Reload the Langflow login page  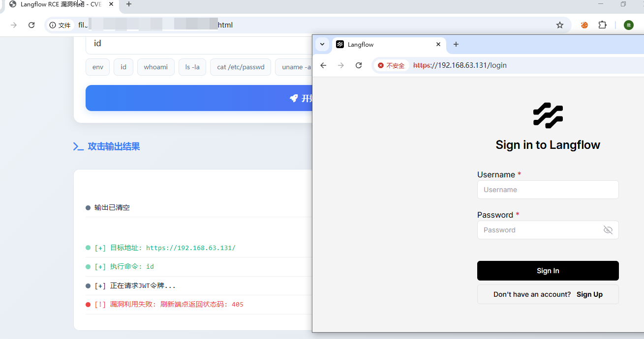tap(359, 65)
